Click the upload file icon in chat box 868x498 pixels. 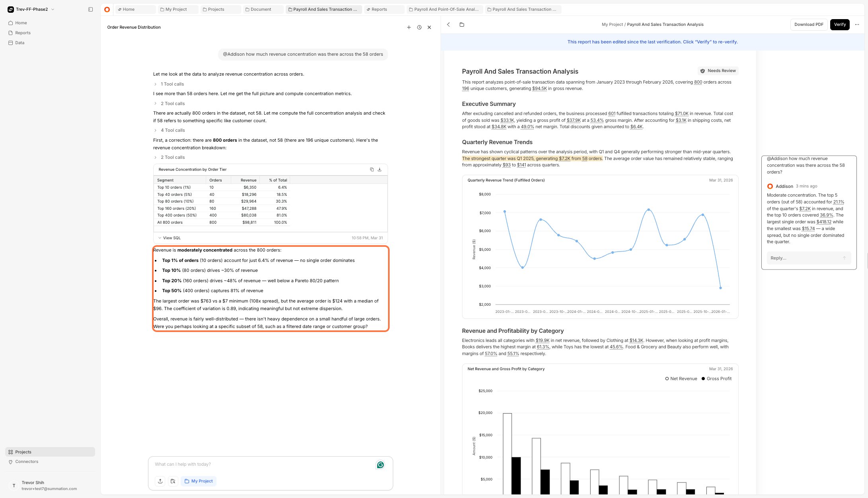(x=160, y=481)
